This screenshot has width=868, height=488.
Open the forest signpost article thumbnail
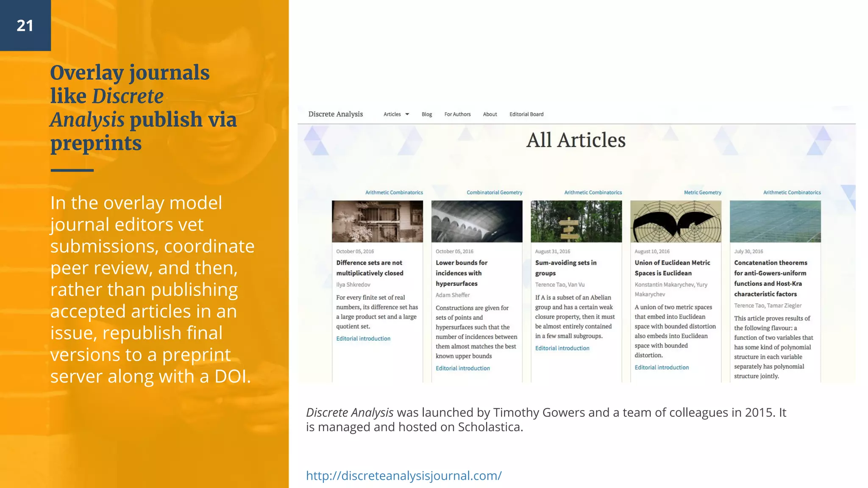click(x=576, y=222)
